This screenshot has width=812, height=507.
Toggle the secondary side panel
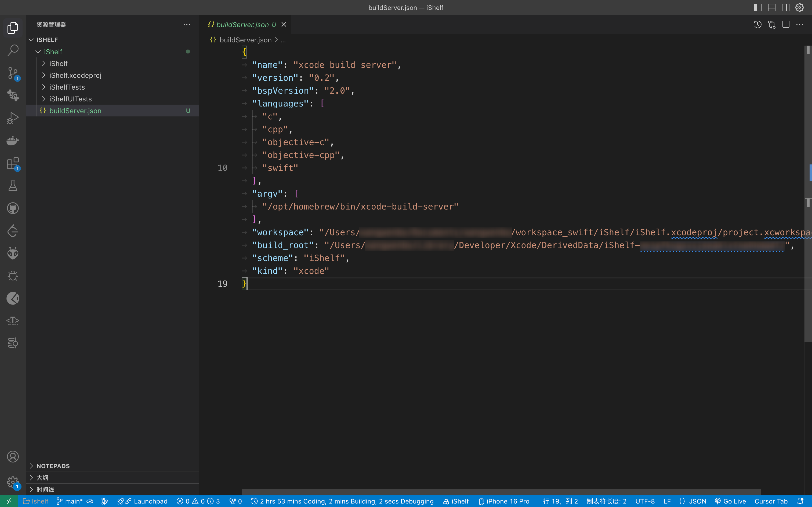point(785,8)
